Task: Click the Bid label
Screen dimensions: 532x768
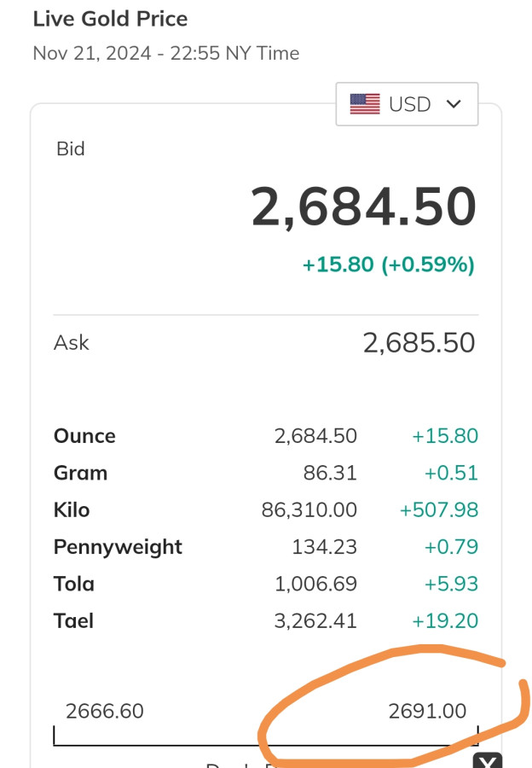Action: coord(71,148)
